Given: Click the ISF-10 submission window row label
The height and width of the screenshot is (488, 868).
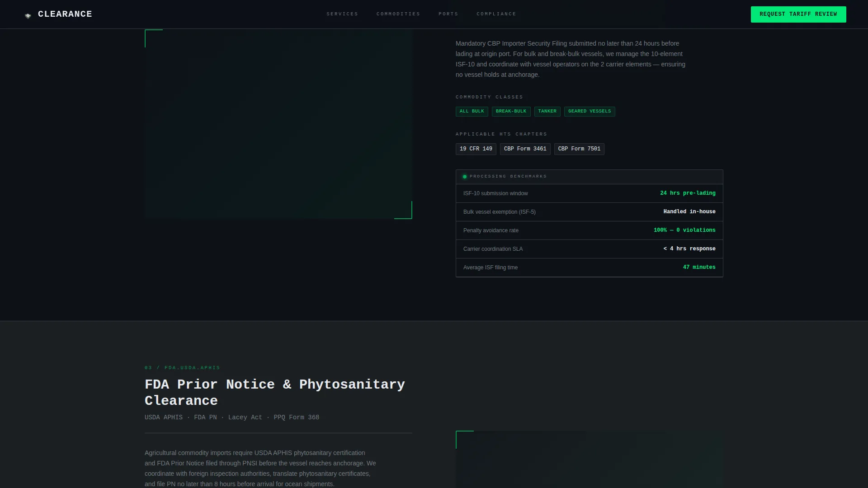Looking at the screenshot, I should tap(495, 193).
